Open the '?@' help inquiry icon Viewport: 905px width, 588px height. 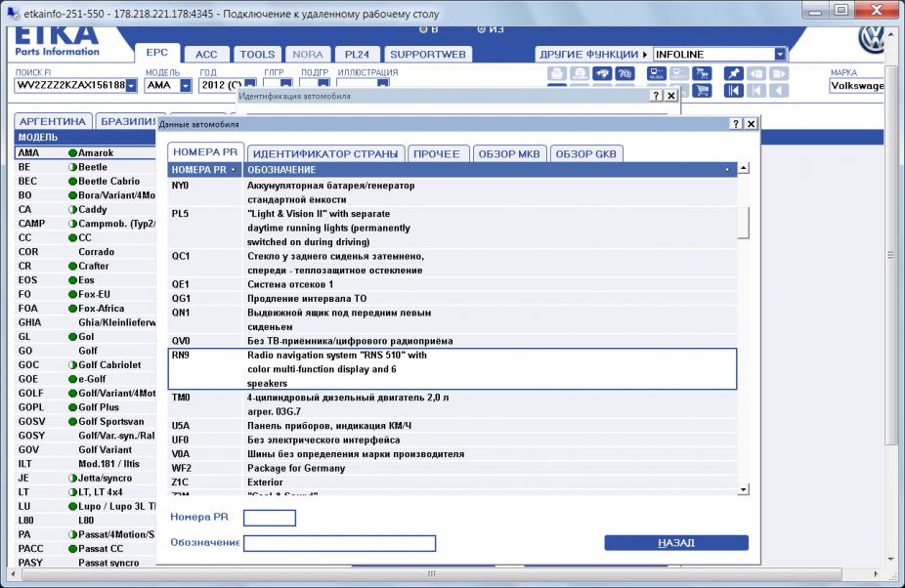(625, 73)
